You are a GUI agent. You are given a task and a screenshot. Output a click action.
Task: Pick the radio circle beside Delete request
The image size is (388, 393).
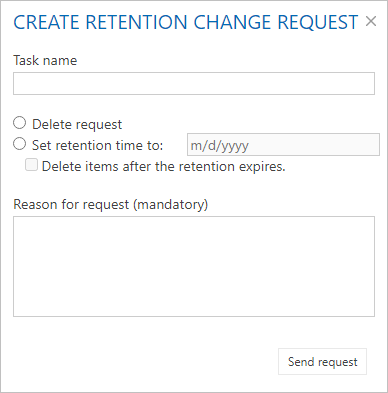(20, 123)
